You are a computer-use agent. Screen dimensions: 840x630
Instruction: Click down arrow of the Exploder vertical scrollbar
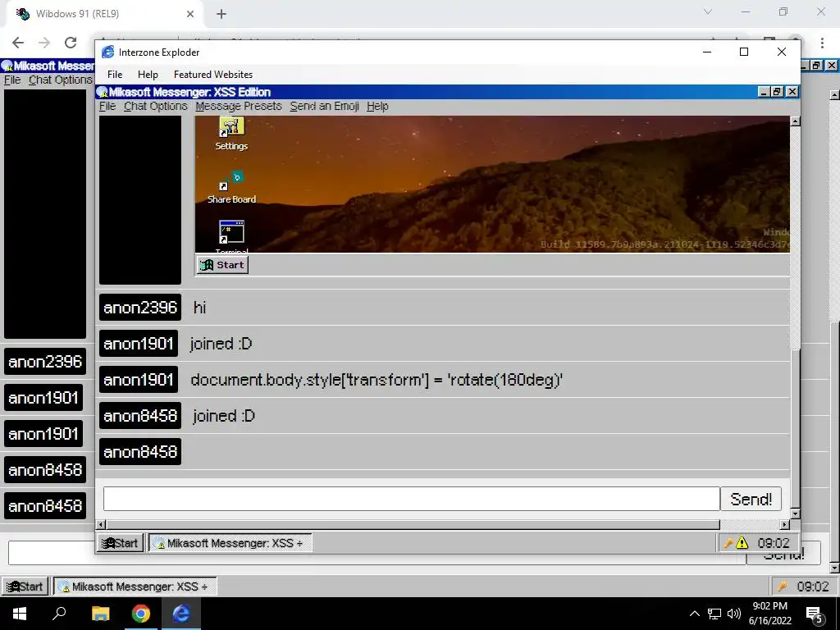pyautogui.click(x=795, y=514)
